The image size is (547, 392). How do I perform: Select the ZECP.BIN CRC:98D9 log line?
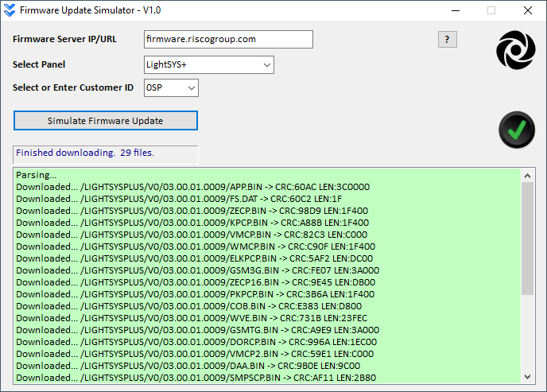[x=192, y=211]
